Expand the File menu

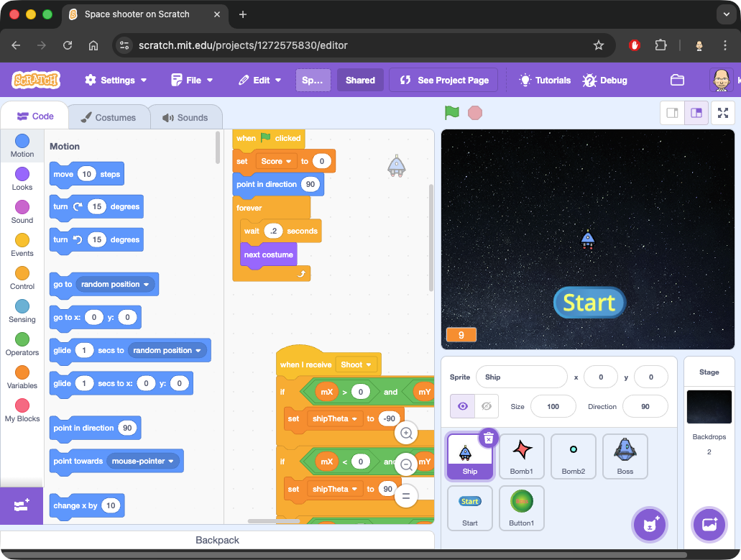click(192, 81)
